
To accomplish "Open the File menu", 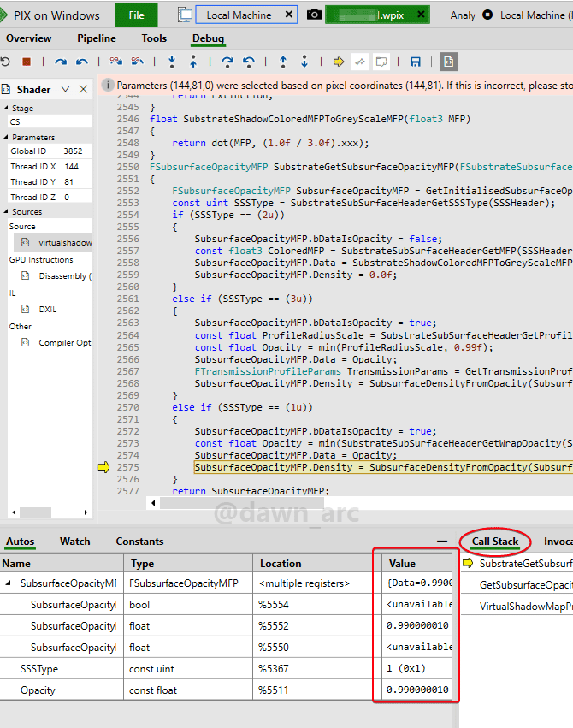I will (136, 15).
